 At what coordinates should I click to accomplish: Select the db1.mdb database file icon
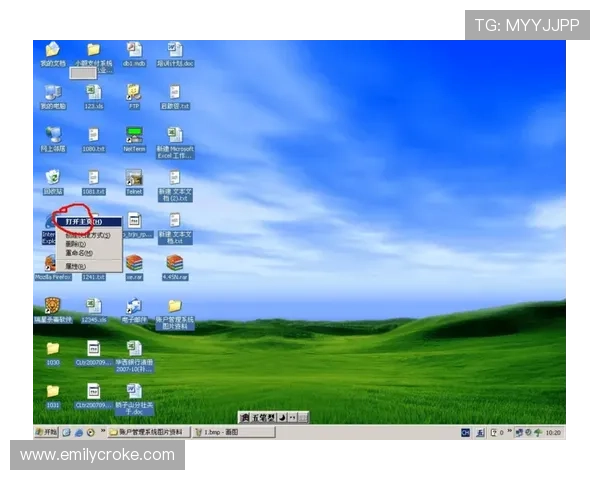tap(134, 51)
